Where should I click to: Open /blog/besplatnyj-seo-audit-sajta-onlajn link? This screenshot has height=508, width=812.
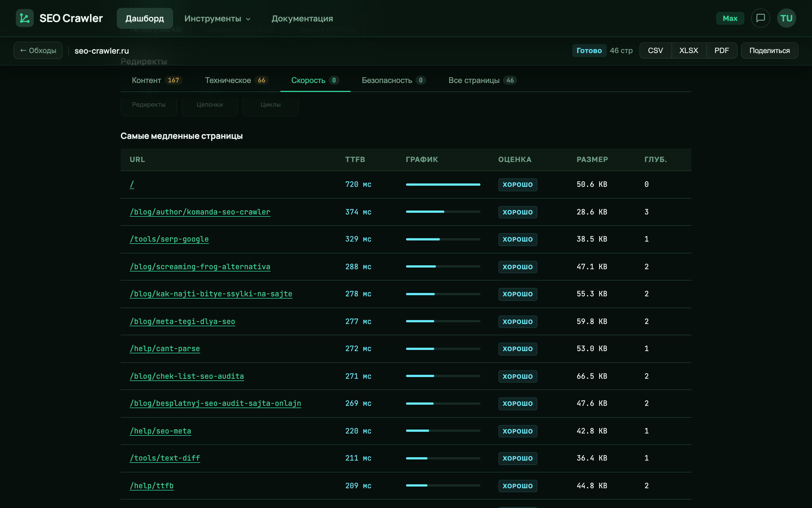pos(215,404)
